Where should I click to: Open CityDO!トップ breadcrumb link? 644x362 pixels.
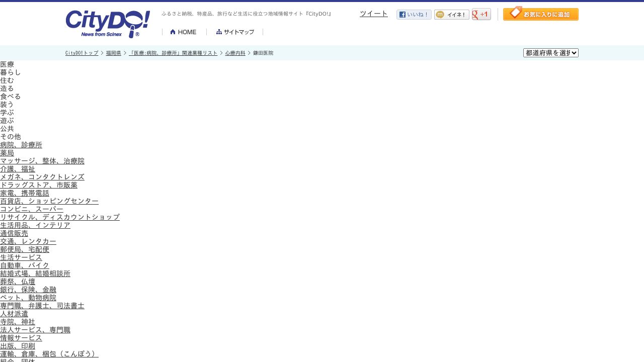point(82,53)
